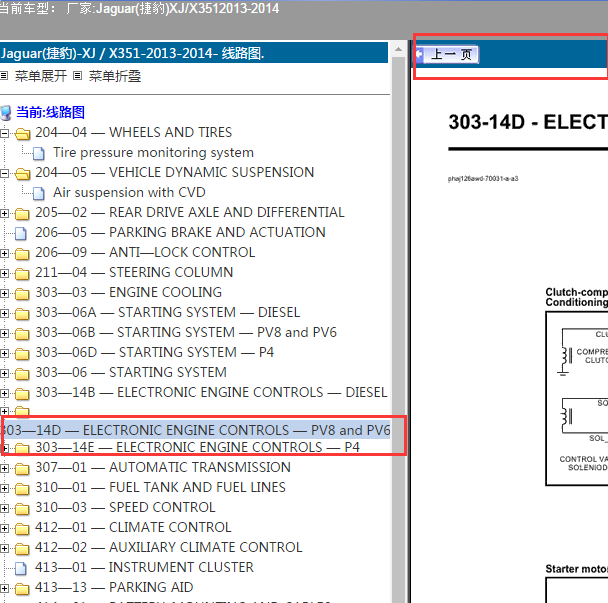Expand 303—14E ELECTRONIC ENGINE CONTROLS — P4
This screenshot has width=608, height=603.
coord(4,449)
